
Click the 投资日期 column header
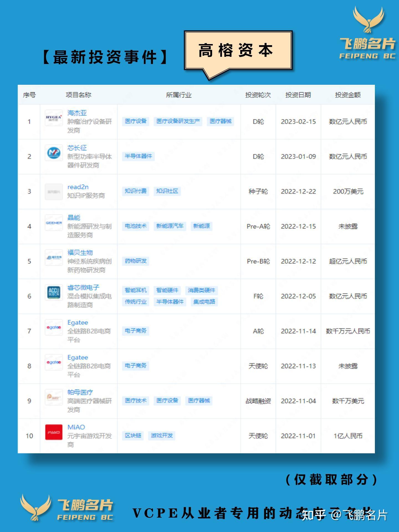(x=298, y=95)
